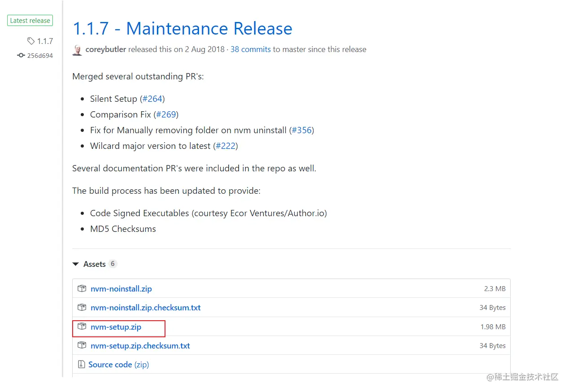Open commit 256d694 link
569x392 pixels.
[x=40, y=56]
